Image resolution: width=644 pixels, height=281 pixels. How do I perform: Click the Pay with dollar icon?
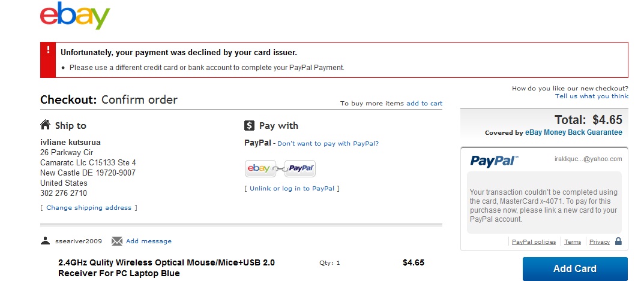[250, 126]
